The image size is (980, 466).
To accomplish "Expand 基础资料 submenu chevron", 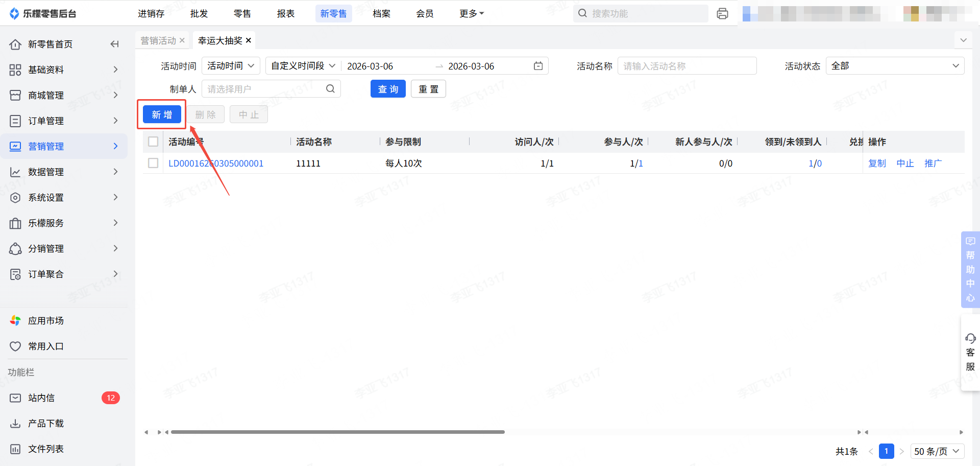I will [x=116, y=69].
